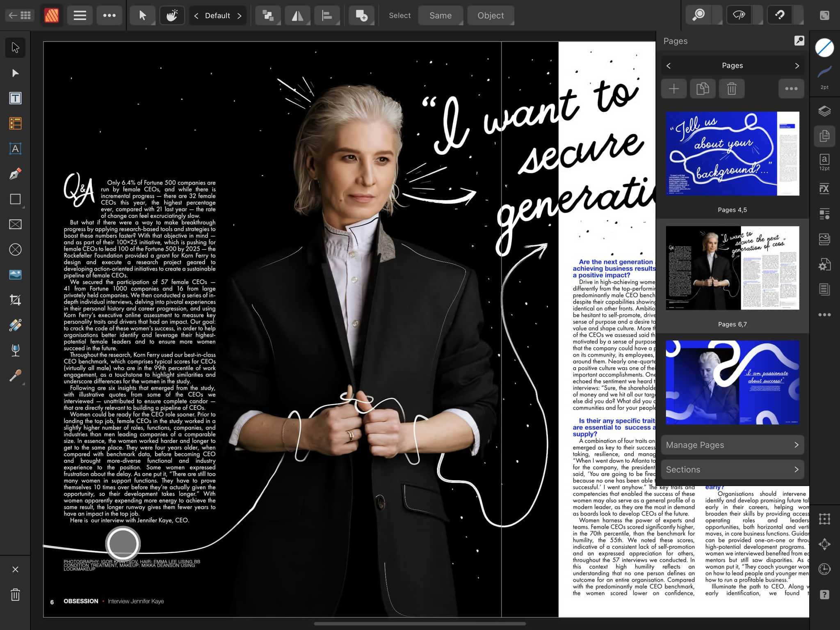Select the Vector Crop tool
Viewport: 840px width, 630px height.
click(15, 300)
